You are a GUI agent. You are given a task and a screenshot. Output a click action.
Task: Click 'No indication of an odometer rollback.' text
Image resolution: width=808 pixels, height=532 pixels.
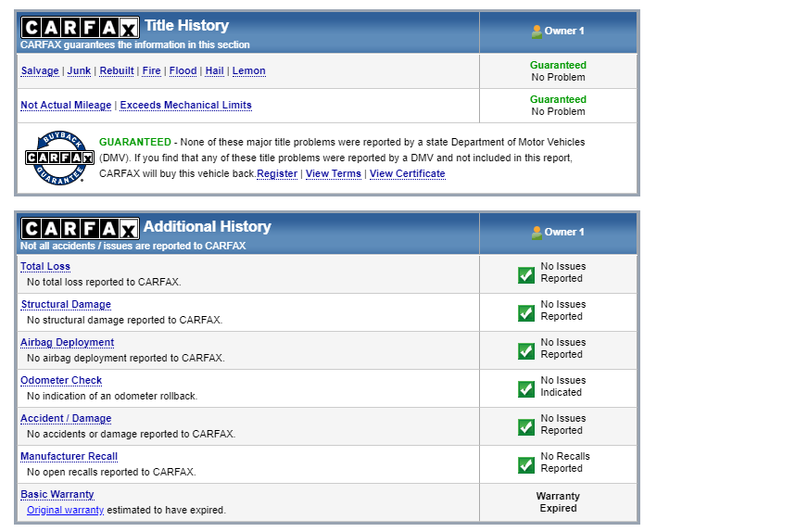pos(112,396)
